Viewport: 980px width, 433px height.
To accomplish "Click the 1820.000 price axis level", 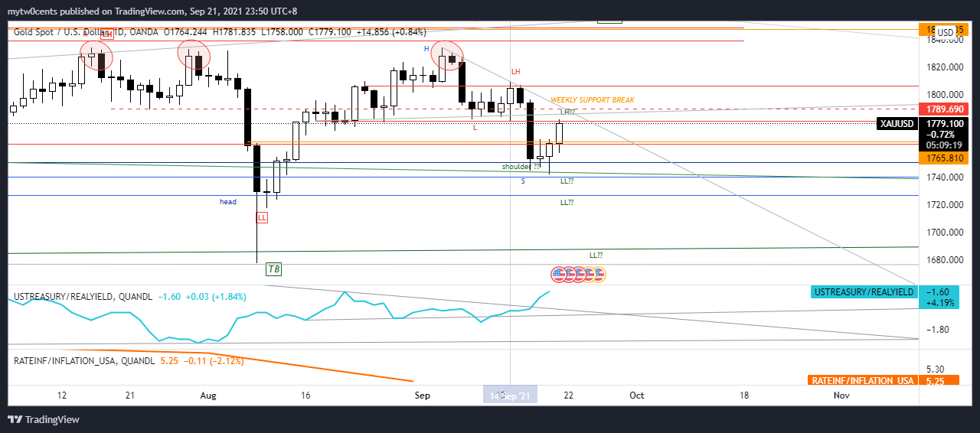I will tap(944, 67).
